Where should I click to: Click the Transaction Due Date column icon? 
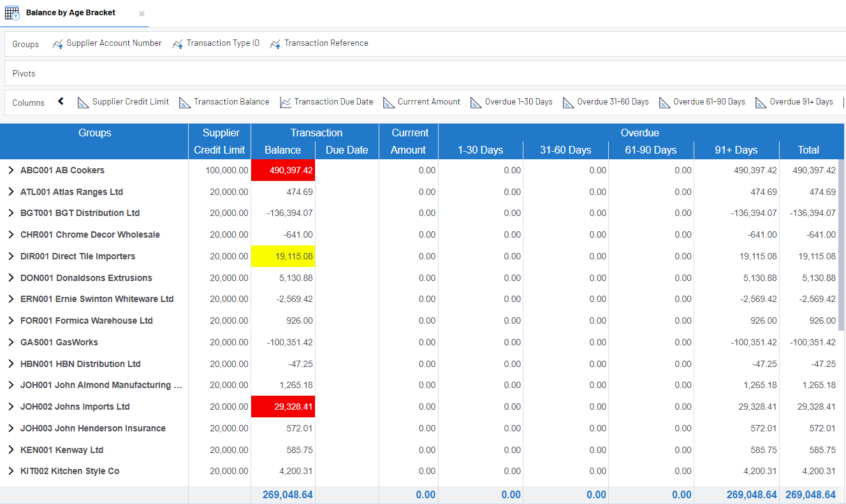[286, 103]
